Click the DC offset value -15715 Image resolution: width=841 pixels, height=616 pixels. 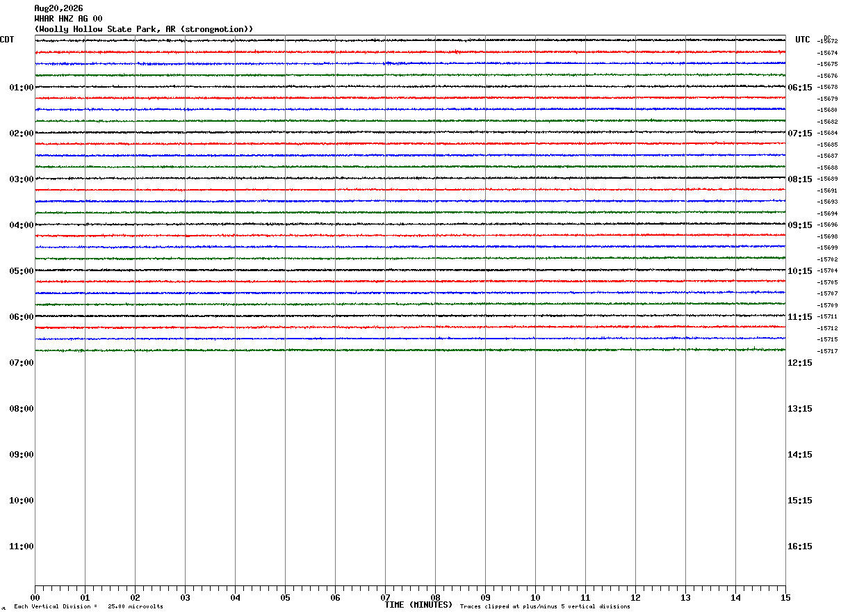(x=827, y=339)
